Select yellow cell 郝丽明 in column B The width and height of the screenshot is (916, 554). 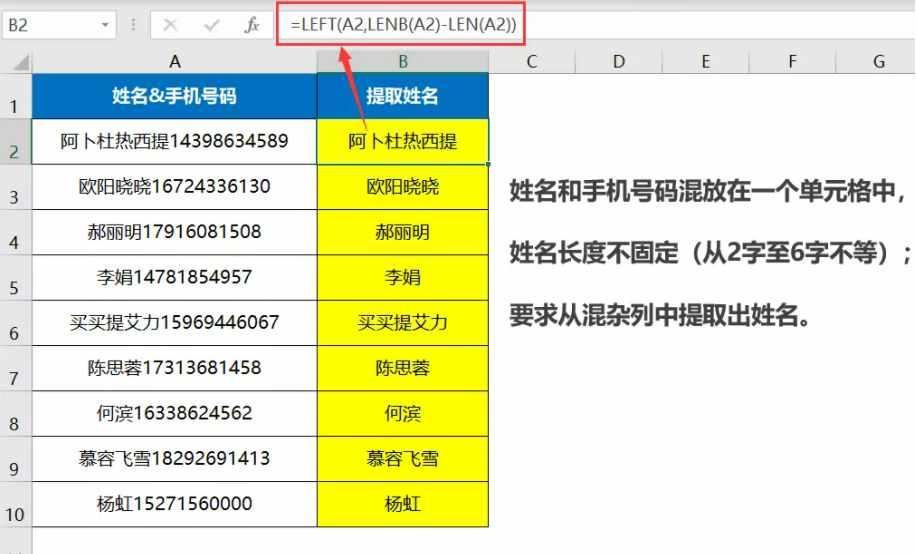tap(403, 232)
